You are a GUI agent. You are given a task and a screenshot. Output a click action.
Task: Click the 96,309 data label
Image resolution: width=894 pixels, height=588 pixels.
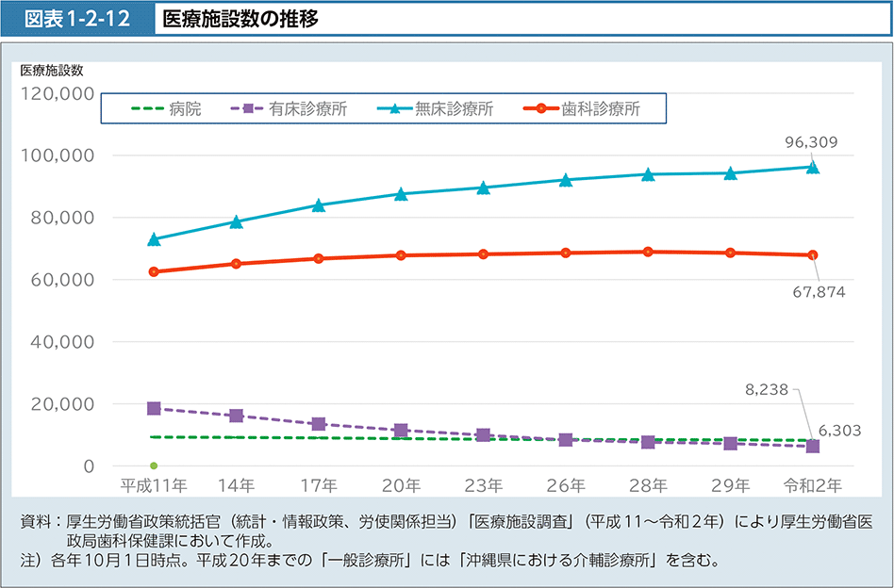pos(811,143)
